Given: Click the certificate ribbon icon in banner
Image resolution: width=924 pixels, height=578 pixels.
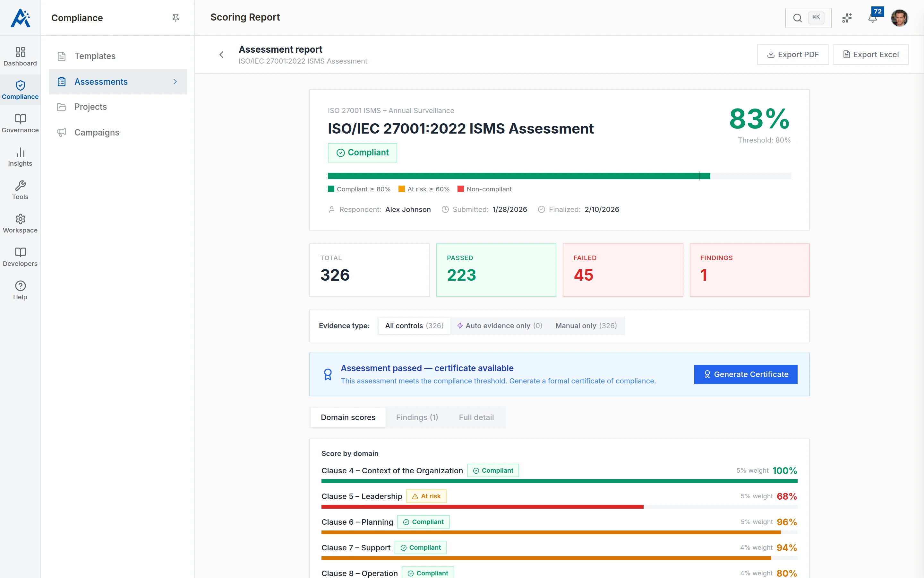Looking at the screenshot, I should pyautogui.click(x=328, y=374).
